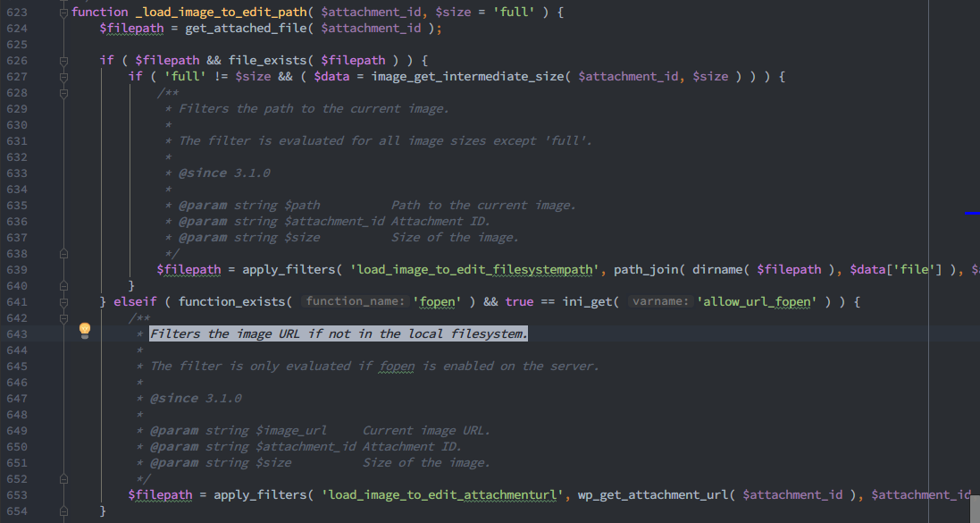Click the dirname call on line 639
The width and height of the screenshot is (980, 523).
pos(716,270)
